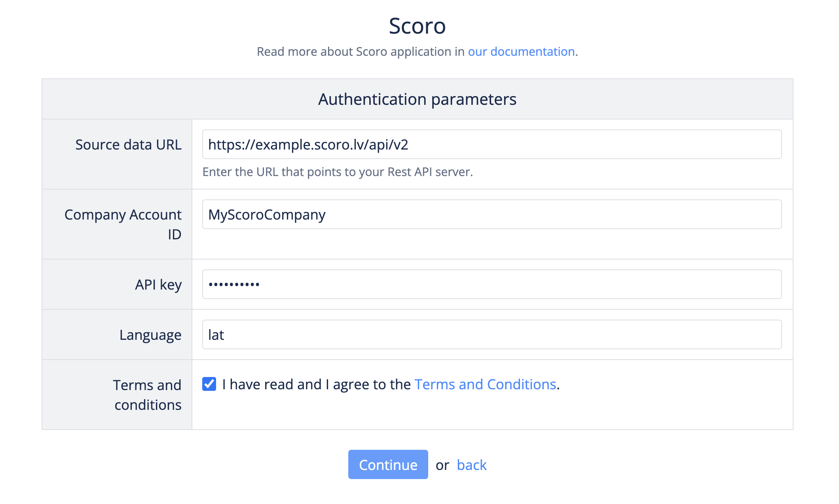
Task: Click the 'Read more about Scoro application' text
Action: coord(360,52)
